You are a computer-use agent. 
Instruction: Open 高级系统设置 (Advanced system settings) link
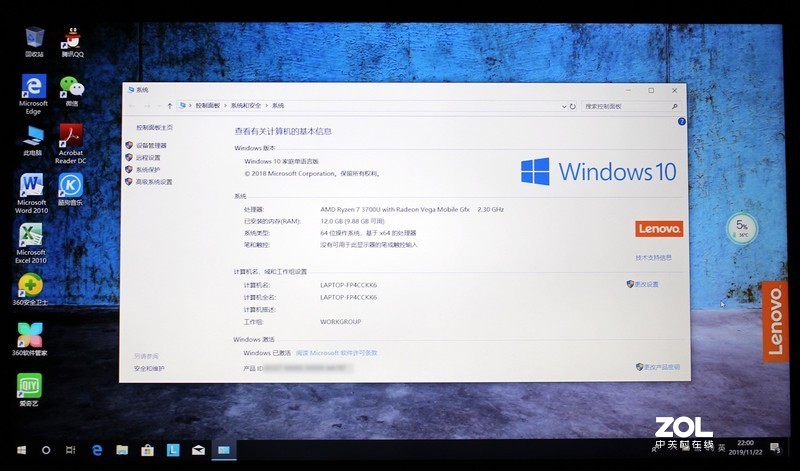(x=154, y=182)
